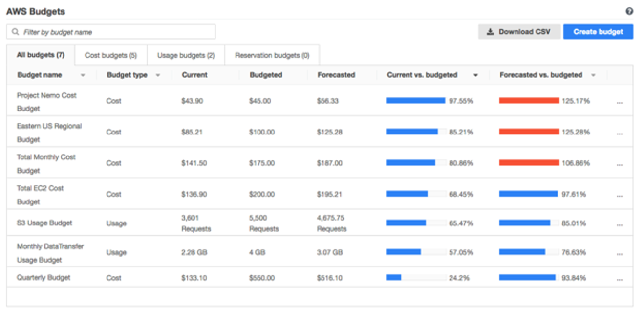Select the 68.45% percentage text
The image size is (644, 312).
pyautogui.click(x=461, y=194)
